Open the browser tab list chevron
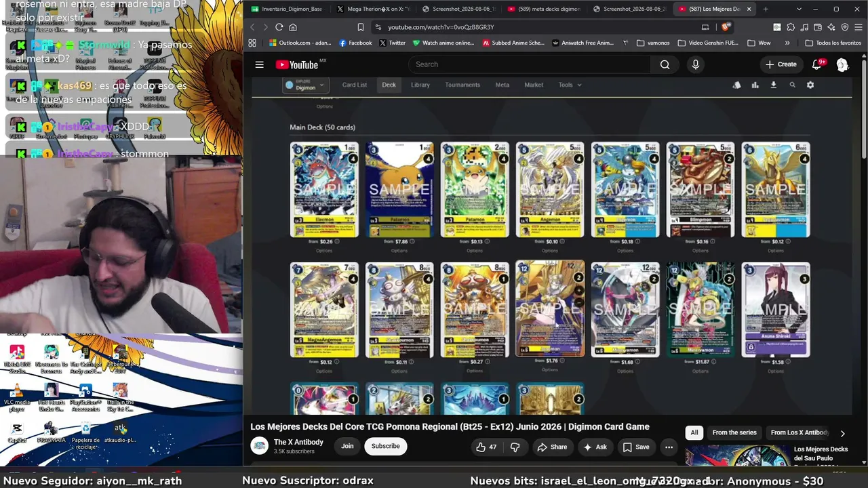The width and height of the screenshot is (868, 488). click(x=799, y=9)
